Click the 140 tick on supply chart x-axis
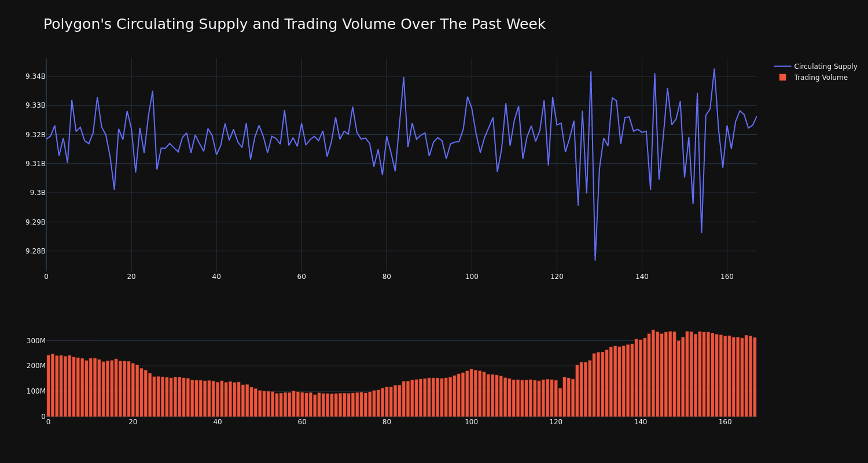 pos(642,277)
